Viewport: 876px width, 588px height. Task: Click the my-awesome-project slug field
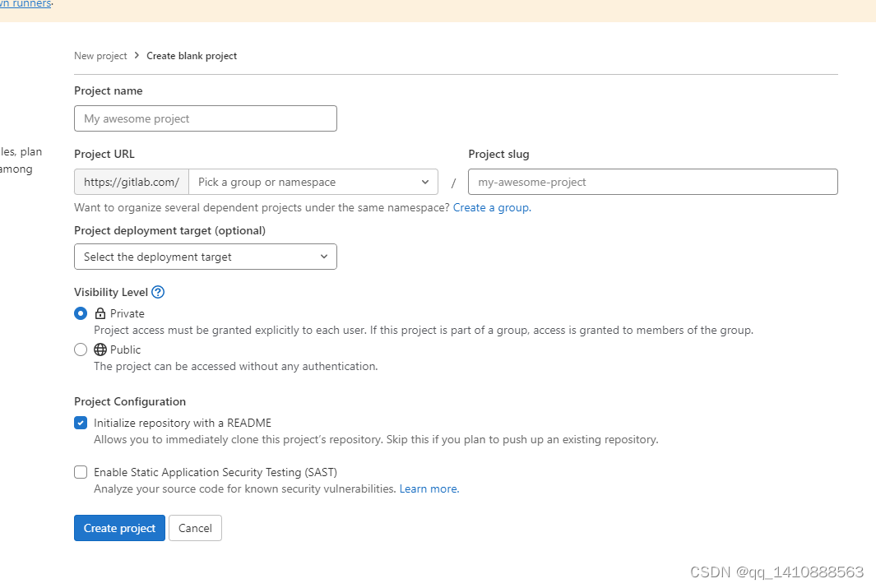[652, 182]
